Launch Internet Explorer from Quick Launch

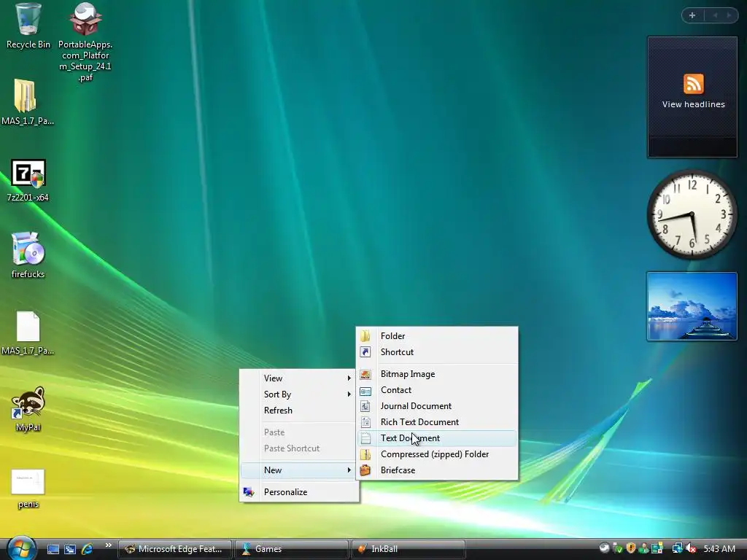(88, 549)
